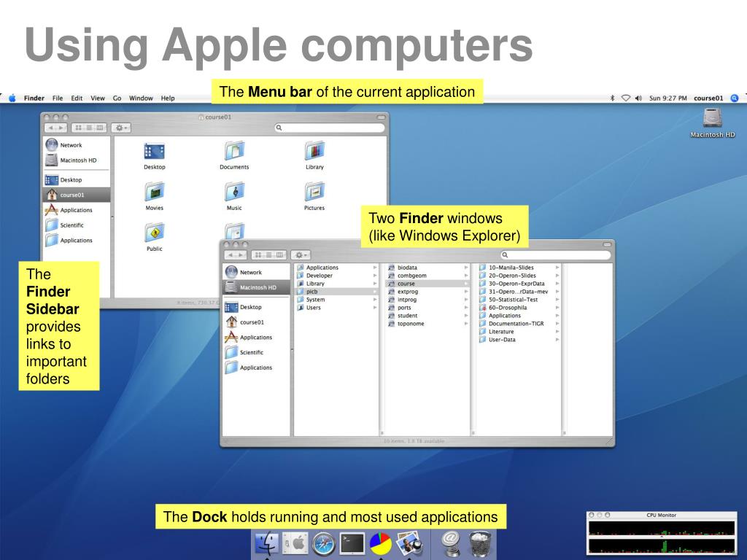Expand the toponome folder arrow
Viewport: 747px width, 560px height.
(466, 324)
